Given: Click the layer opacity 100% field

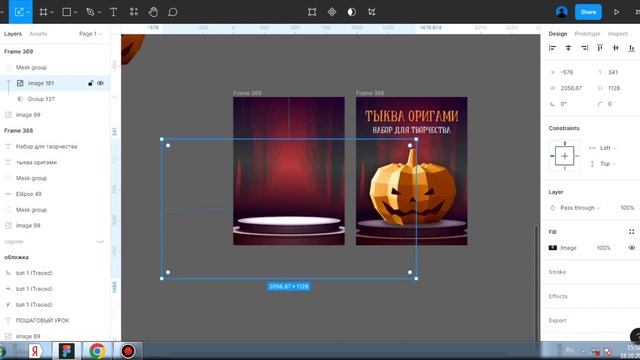Looking at the screenshot, I should [x=627, y=208].
